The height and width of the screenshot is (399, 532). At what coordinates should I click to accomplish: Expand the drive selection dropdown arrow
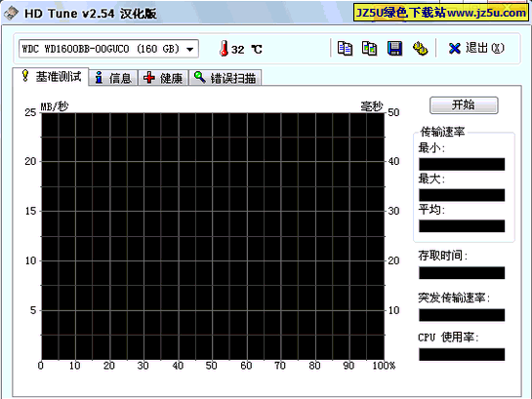[190, 49]
